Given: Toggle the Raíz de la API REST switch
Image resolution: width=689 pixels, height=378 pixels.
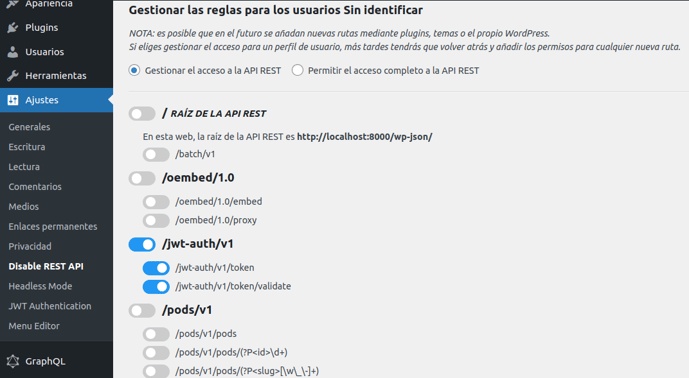Looking at the screenshot, I should tap(142, 114).
